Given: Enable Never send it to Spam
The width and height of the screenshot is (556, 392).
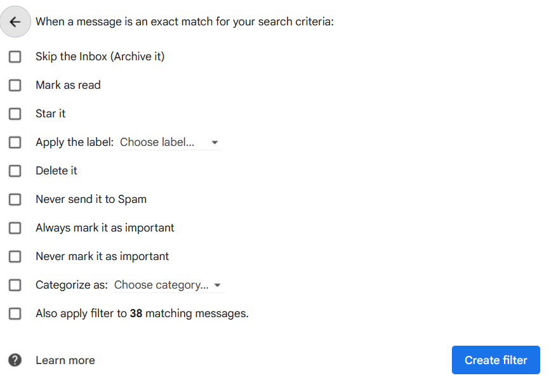Looking at the screenshot, I should point(15,200).
